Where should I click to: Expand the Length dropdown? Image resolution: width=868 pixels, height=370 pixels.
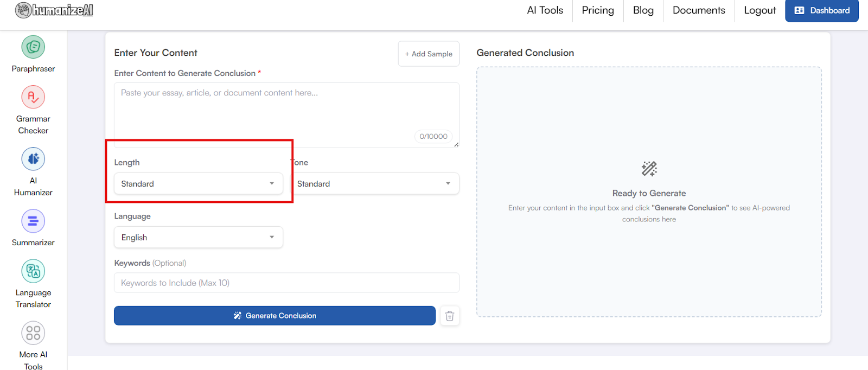[198, 184]
